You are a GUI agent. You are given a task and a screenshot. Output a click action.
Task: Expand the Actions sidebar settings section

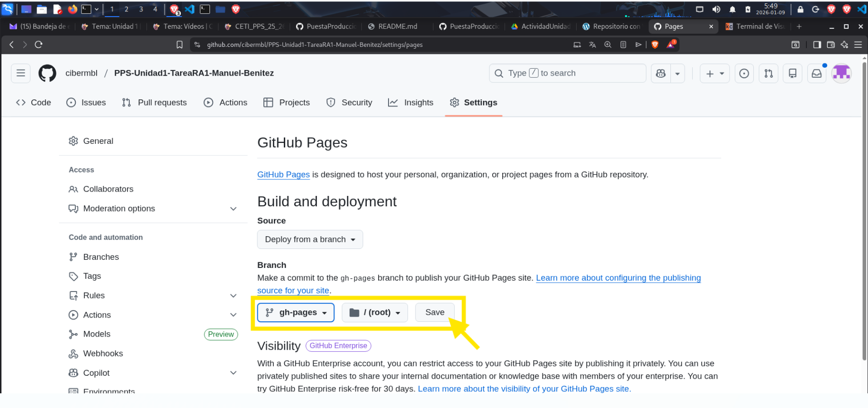153,315
